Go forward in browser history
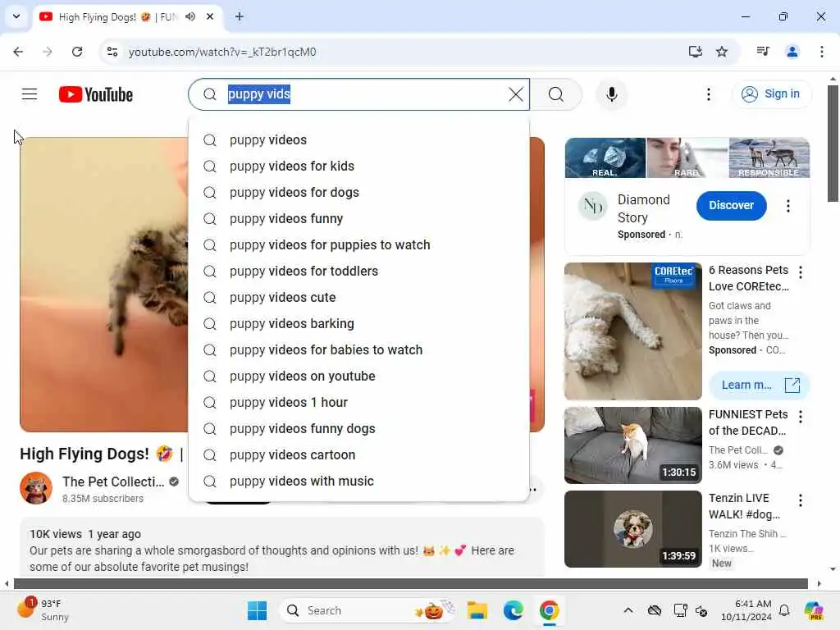This screenshot has width=840, height=630. (x=47, y=52)
